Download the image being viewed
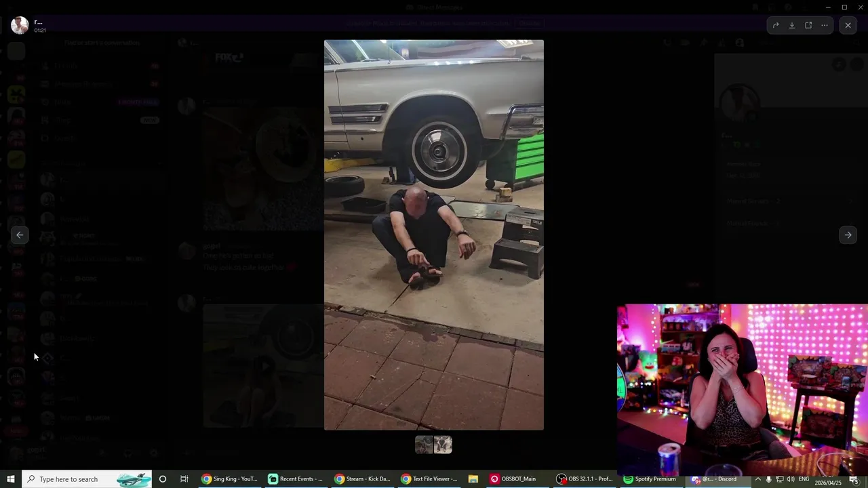868x488 pixels. (792, 25)
